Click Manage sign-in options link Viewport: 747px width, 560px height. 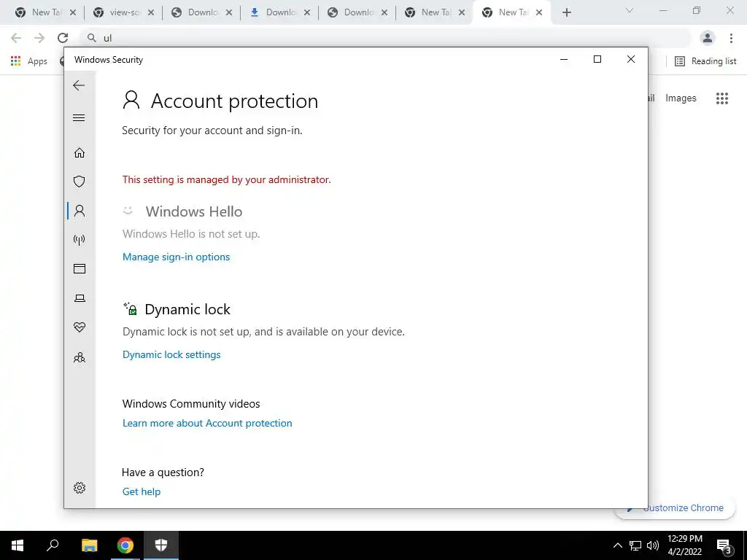177,257
